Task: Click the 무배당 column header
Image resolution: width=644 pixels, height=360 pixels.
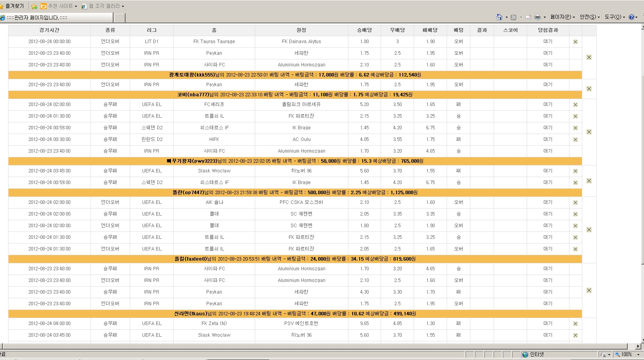Action: coord(398,30)
